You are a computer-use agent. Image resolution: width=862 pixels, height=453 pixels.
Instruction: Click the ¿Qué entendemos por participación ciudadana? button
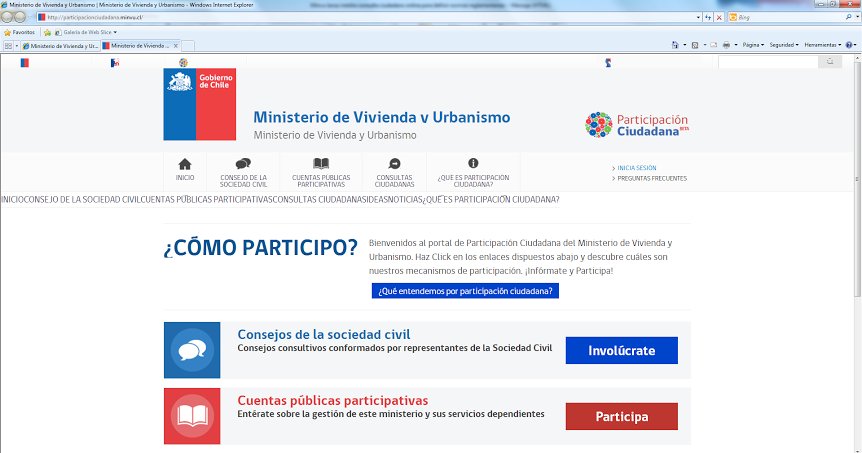coord(465,291)
